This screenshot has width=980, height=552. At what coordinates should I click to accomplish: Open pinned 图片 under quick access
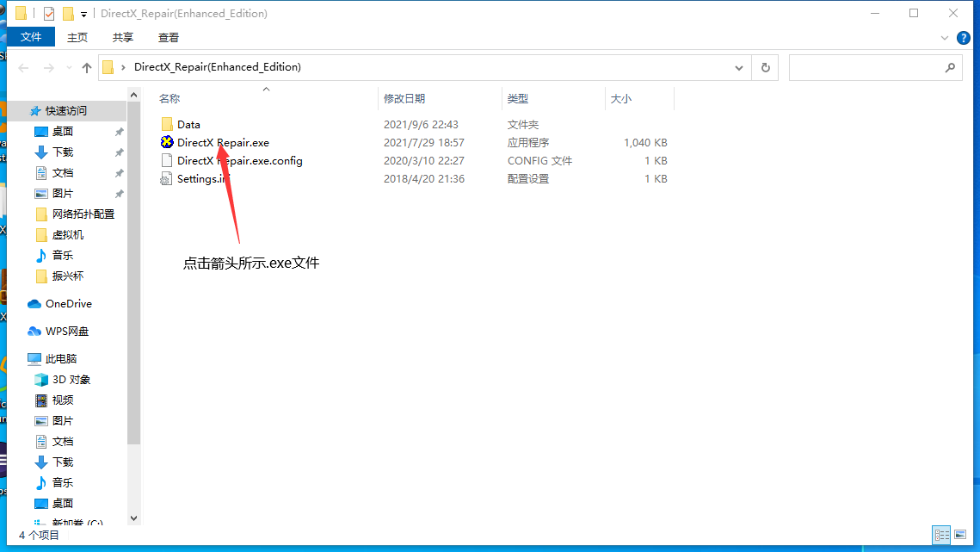click(63, 194)
